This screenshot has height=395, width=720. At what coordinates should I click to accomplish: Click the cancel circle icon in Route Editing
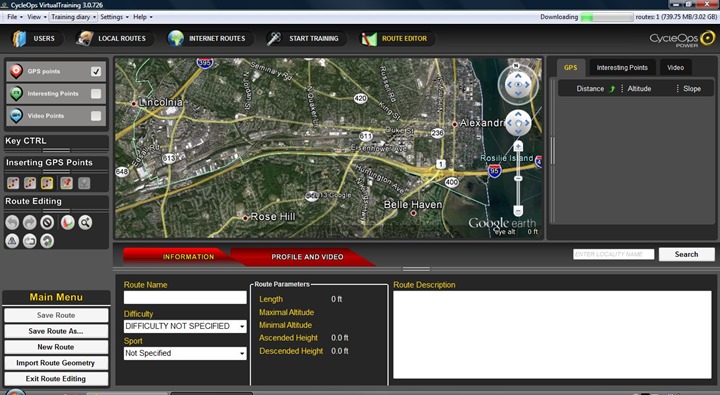click(47, 223)
